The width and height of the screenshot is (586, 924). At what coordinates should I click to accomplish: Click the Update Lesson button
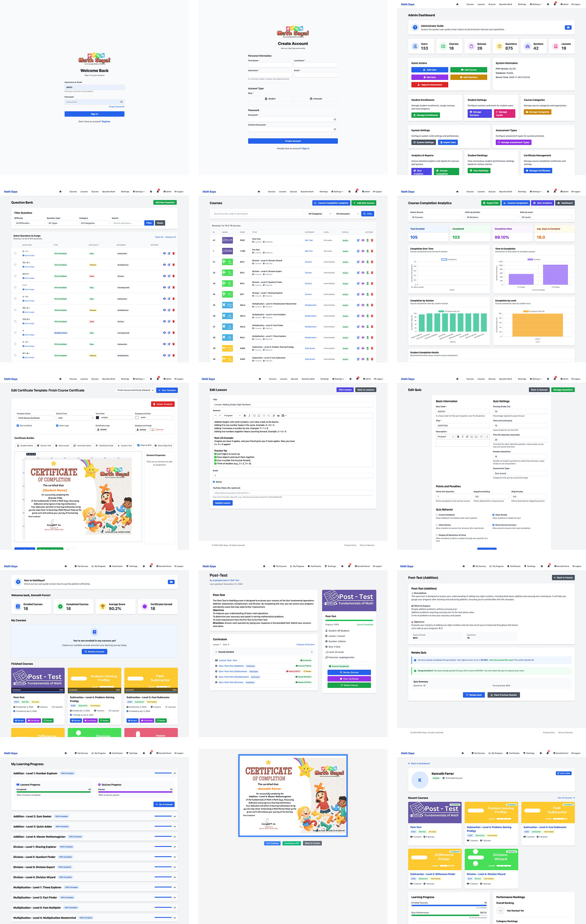[223, 503]
